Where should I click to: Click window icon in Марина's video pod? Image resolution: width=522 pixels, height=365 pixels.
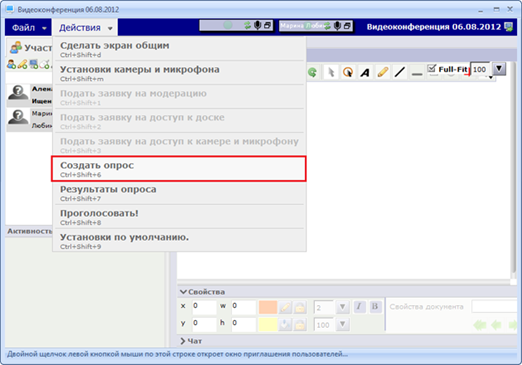pyautogui.click(x=347, y=25)
